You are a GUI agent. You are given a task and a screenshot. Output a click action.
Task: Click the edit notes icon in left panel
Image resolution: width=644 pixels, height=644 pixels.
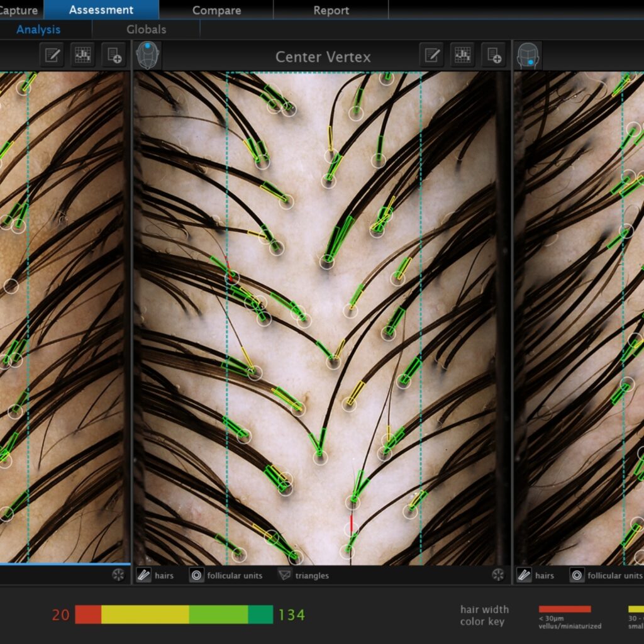pos(52,55)
